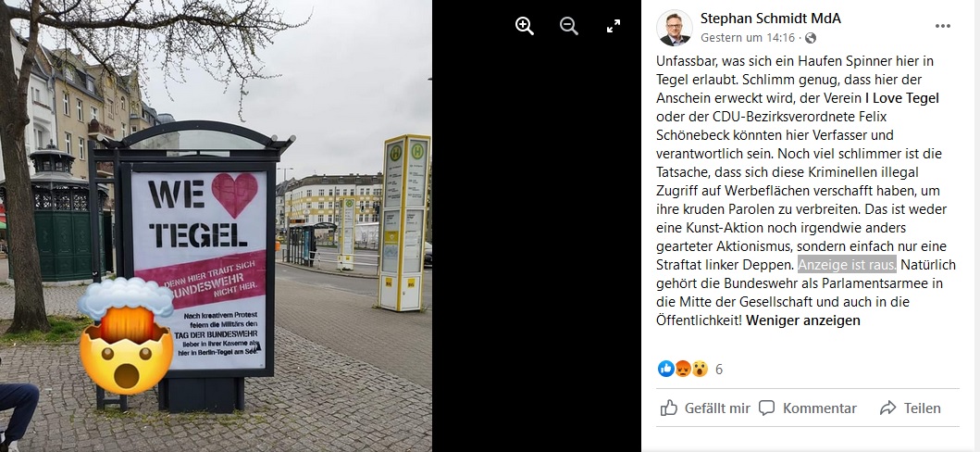
Task: Click the Kommentar button
Action: pyautogui.click(x=808, y=408)
